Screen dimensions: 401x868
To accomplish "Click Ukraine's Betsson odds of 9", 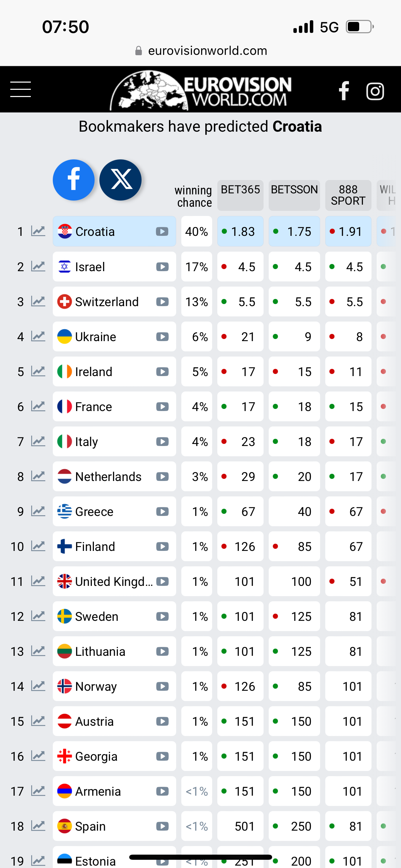I will pos(294,337).
